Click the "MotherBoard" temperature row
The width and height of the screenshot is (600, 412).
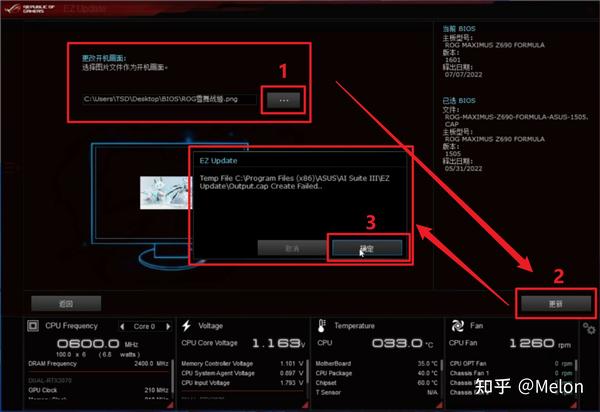tap(377, 363)
